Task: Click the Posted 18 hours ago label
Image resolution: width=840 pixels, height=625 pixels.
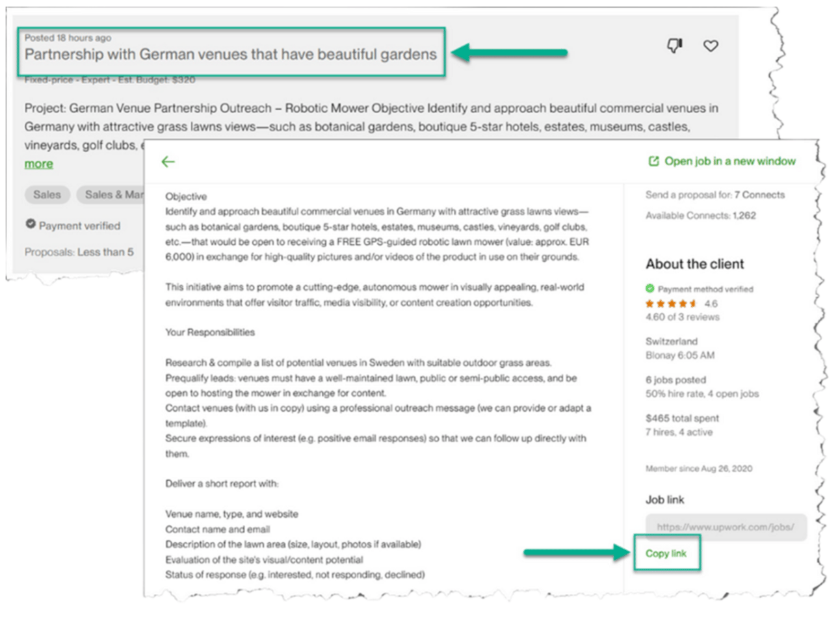Action: [x=68, y=38]
